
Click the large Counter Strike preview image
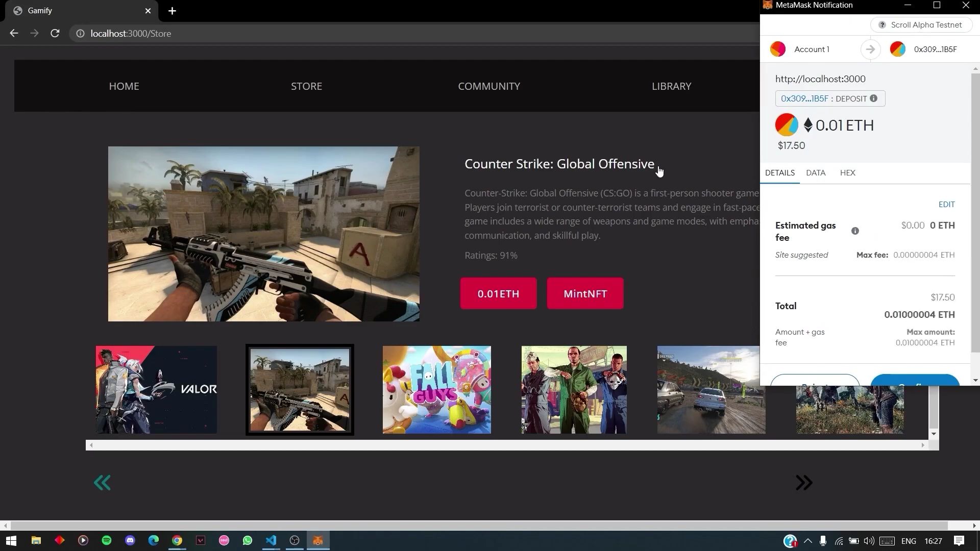(x=263, y=234)
